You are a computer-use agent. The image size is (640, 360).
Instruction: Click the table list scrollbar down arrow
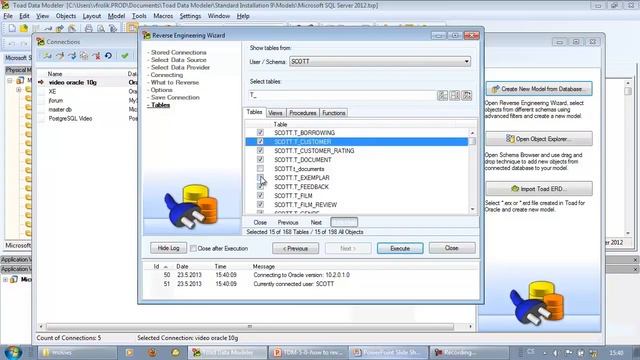(472, 209)
